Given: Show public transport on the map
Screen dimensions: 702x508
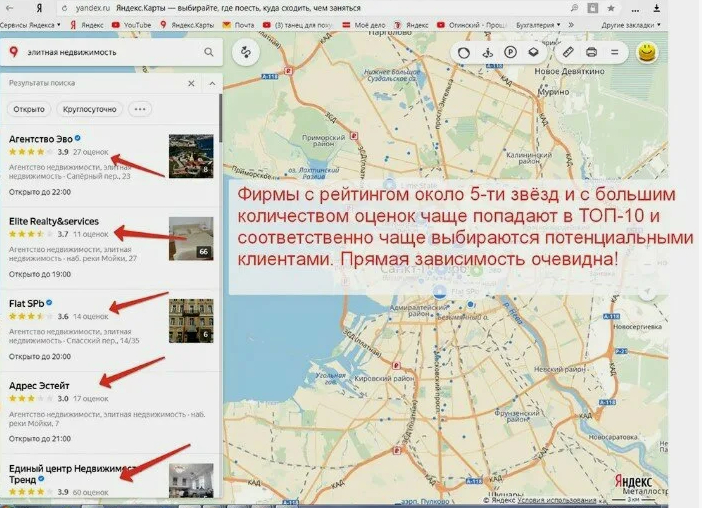Looking at the screenshot, I should [x=488, y=51].
